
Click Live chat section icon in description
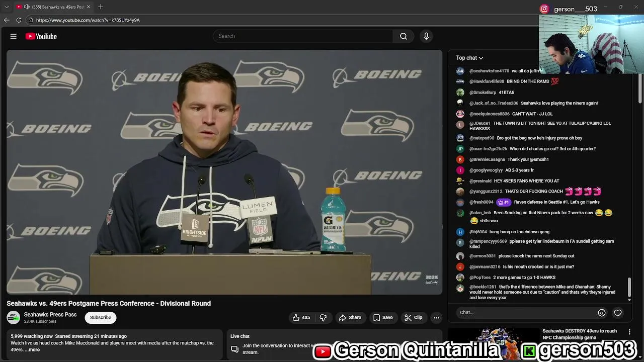(x=234, y=349)
